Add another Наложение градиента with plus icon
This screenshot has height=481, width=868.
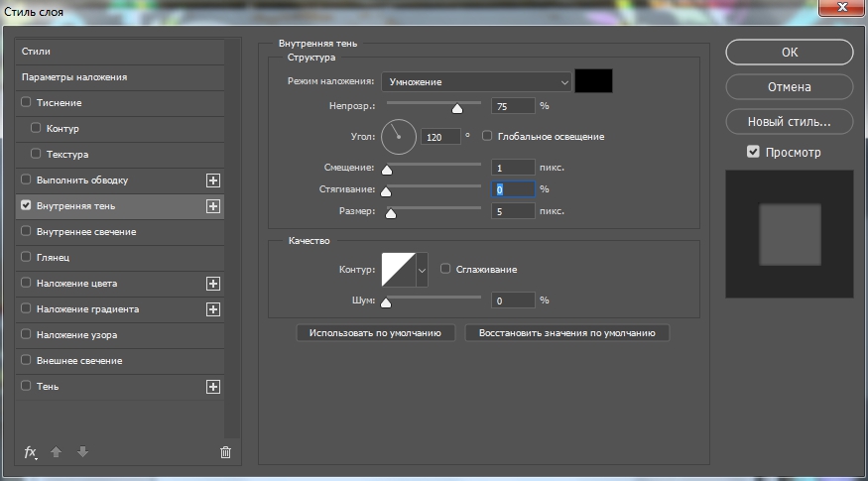213,309
